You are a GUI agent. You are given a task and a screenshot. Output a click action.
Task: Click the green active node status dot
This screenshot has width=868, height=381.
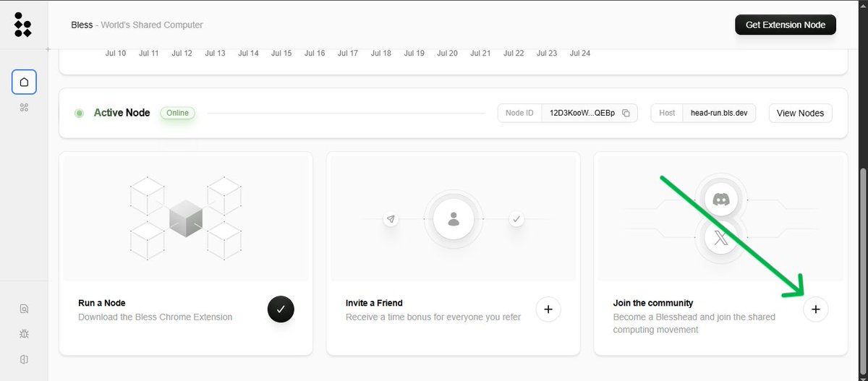(79, 114)
